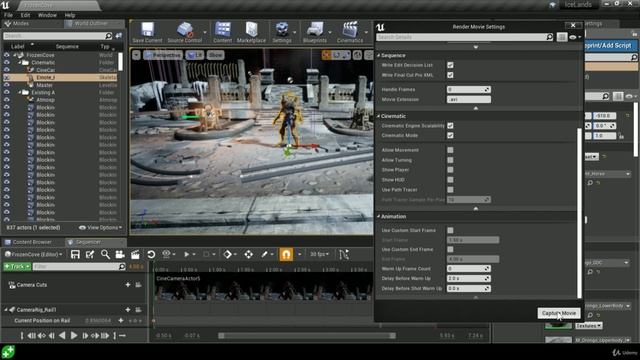640x360 pixels.
Task: Click the Handle Frames input field
Action: 469,89
